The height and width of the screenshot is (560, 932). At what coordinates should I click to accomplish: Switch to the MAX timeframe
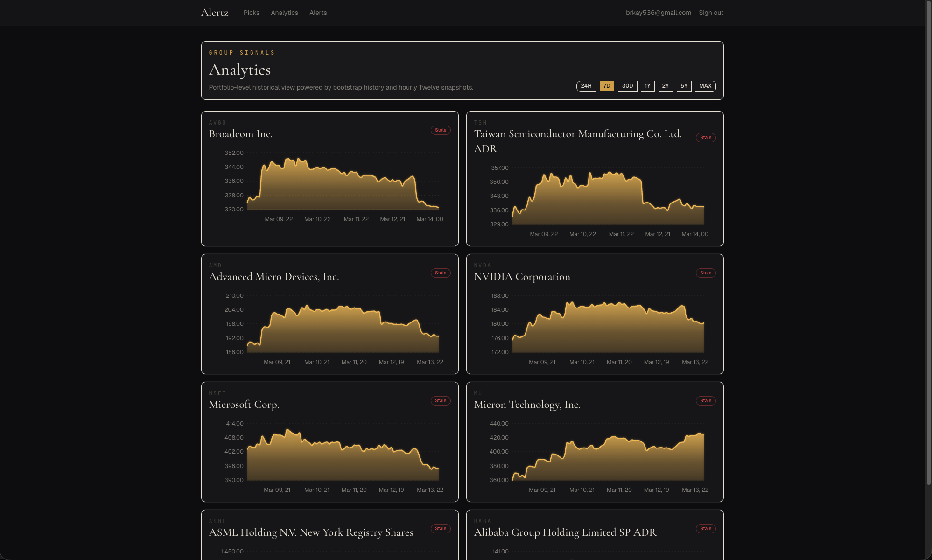tap(705, 86)
